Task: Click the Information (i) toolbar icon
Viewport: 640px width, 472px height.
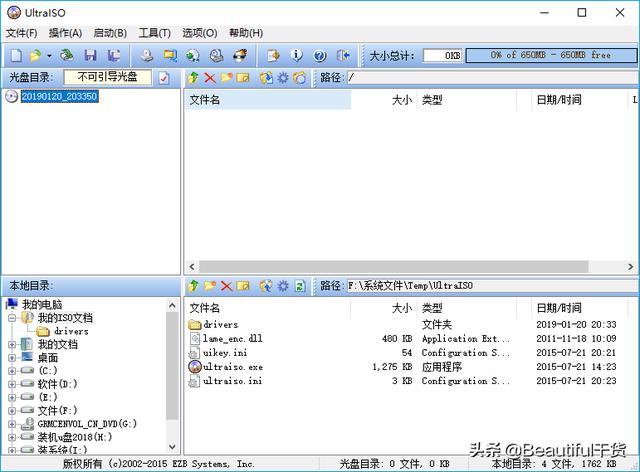Action: point(297,55)
